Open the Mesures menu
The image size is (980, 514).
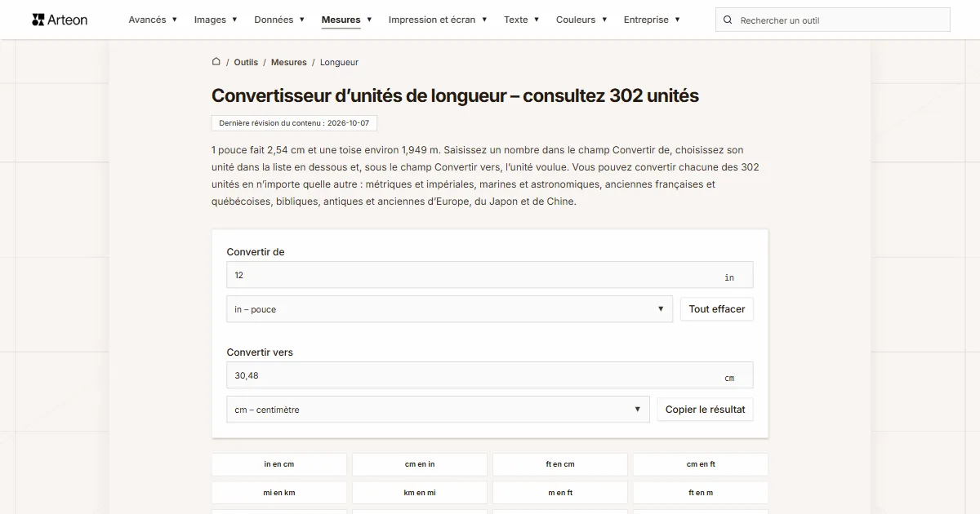click(x=346, y=20)
